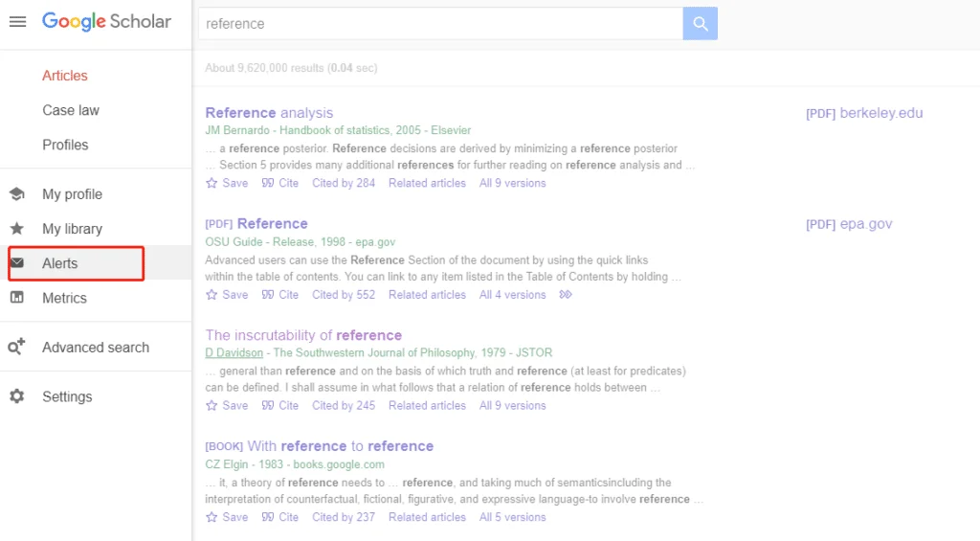Open 'With reference to reference' book result
Image resolution: width=980 pixels, height=541 pixels.
point(319,446)
